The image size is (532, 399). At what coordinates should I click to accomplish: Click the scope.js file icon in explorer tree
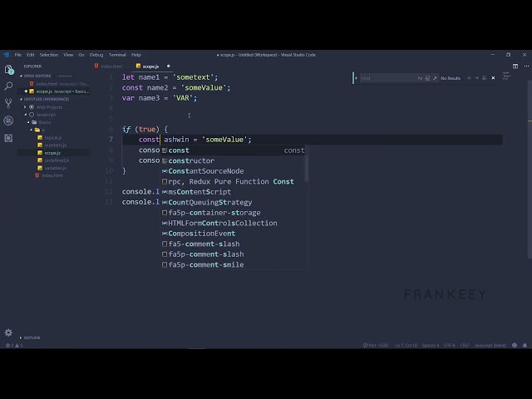[40, 153]
